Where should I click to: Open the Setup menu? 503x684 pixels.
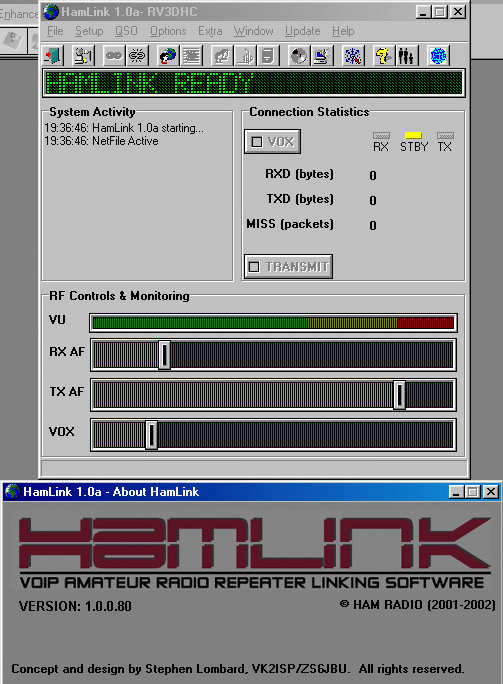pyautogui.click(x=89, y=31)
